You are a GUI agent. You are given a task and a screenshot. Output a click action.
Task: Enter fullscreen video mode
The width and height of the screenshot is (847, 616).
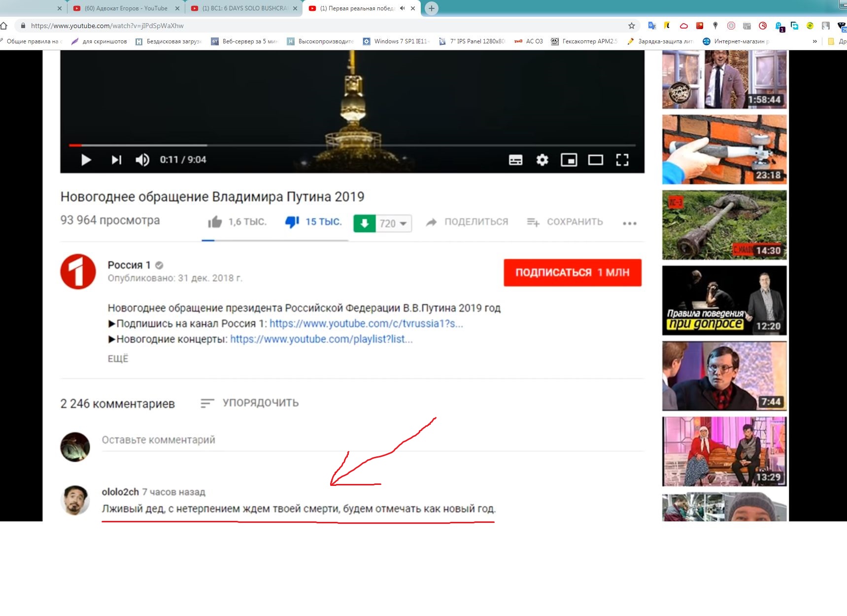[x=622, y=160]
